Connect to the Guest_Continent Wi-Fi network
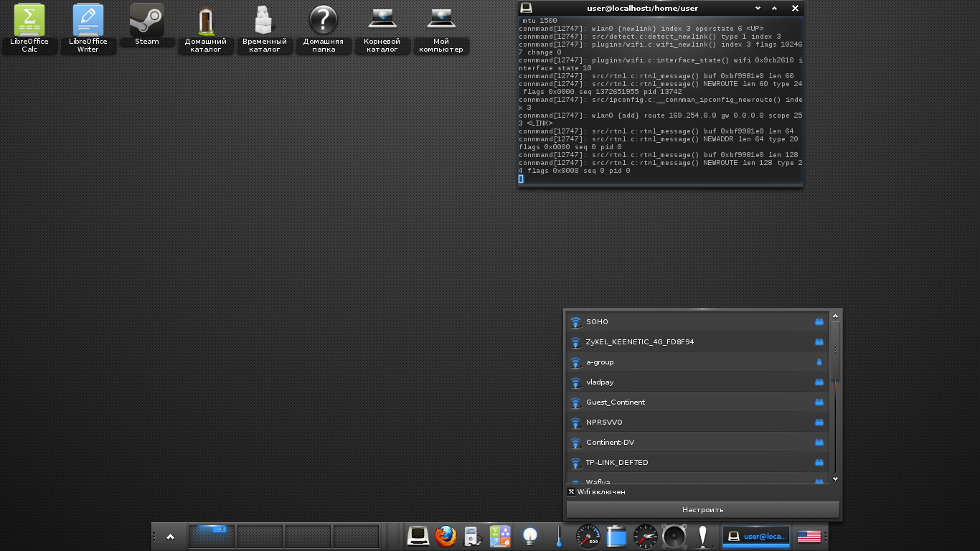 pyautogui.click(x=615, y=402)
